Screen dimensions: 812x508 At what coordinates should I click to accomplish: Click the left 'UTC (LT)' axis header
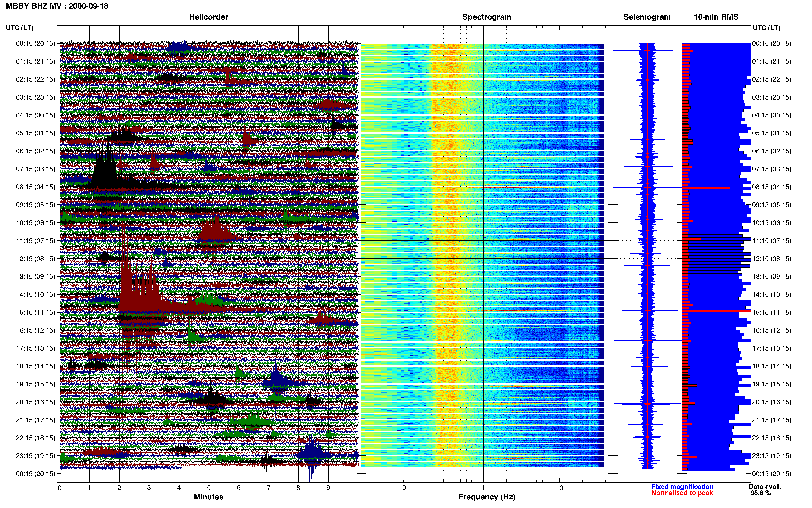19,28
